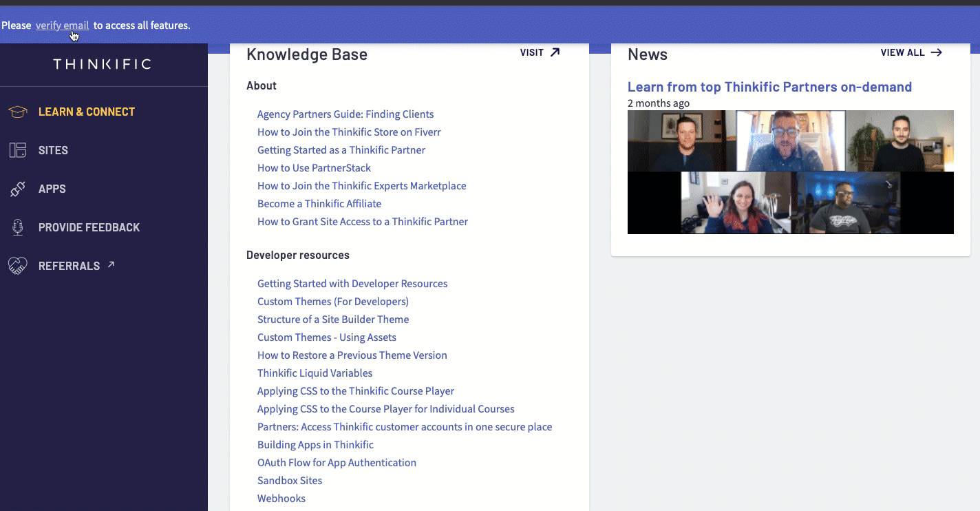This screenshot has height=511, width=980.
Task: Open Agency Partners Guide: Finding Clients
Action: pyautogui.click(x=345, y=114)
